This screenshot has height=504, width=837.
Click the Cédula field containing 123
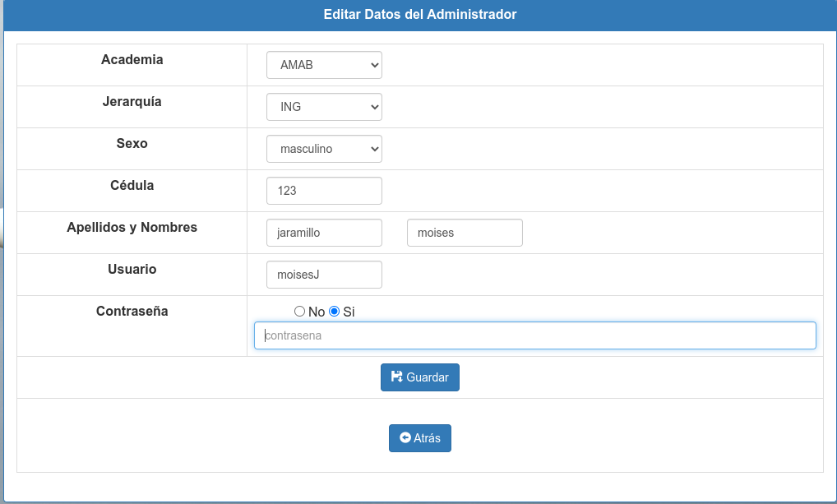324,190
